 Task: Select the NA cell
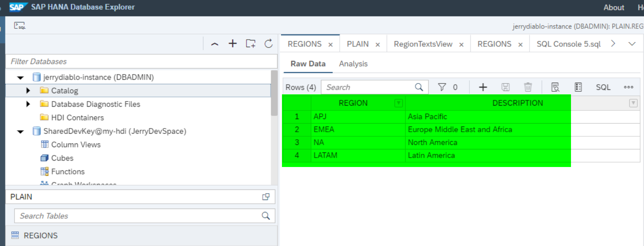coord(358,142)
